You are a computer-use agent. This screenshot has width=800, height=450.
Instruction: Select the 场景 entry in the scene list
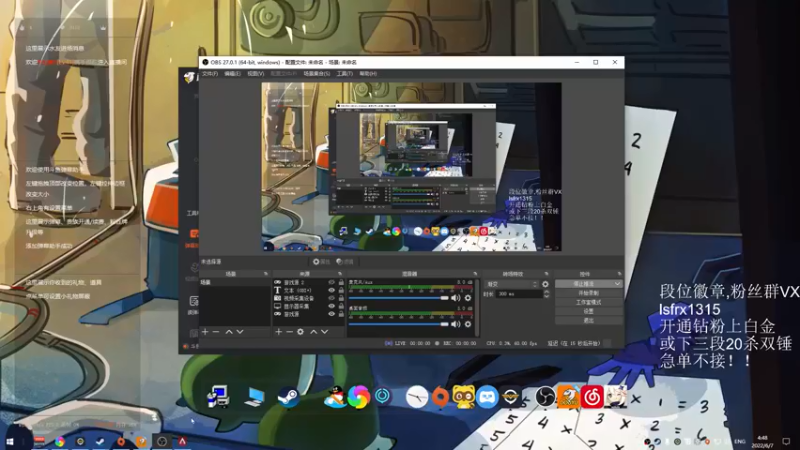[x=235, y=282]
